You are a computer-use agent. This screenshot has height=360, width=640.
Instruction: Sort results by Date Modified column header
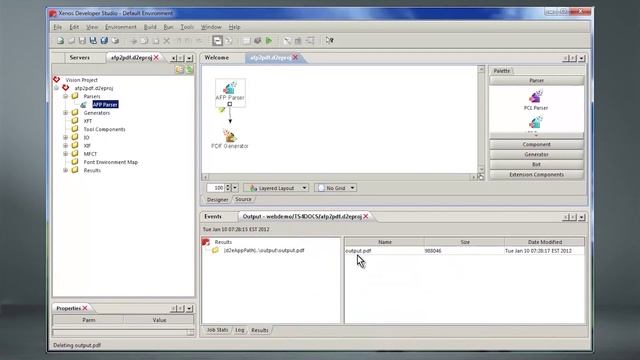(544, 242)
